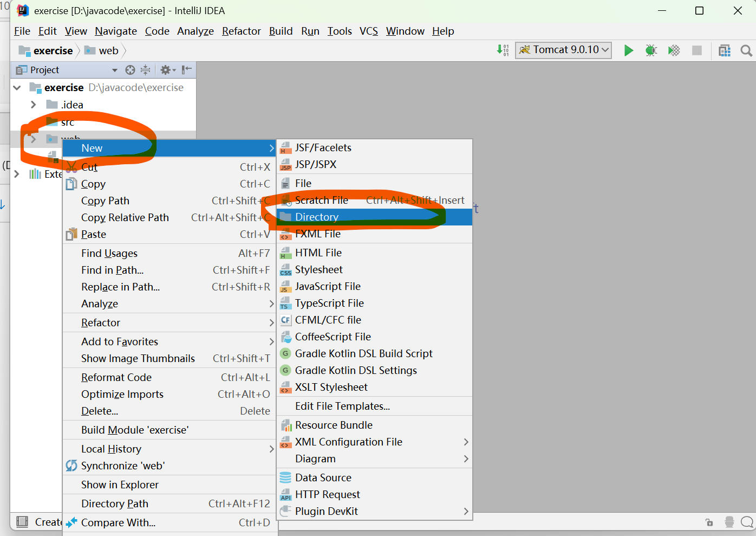Select Resource Bundle option
Image resolution: width=756 pixels, height=536 pixels.
(374, 425)
